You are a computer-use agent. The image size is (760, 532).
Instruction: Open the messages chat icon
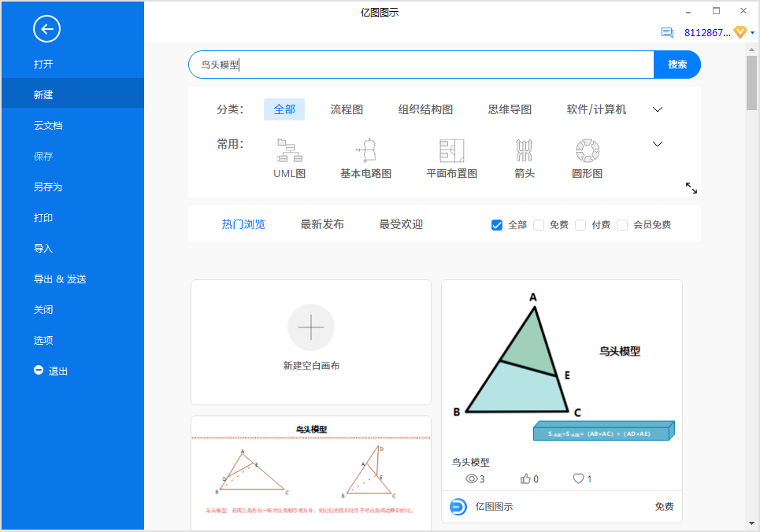[x=667, y=32]
